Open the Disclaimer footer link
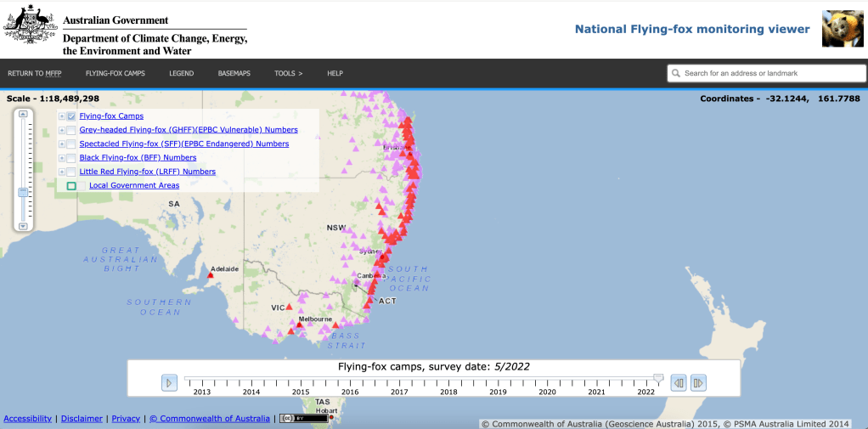The height and width of the screenshot is (429, 868). coord(82,418)
